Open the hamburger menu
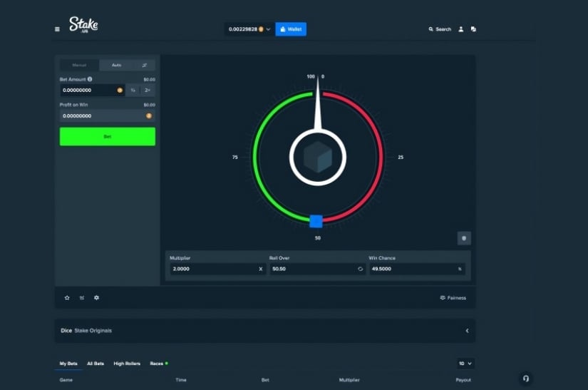 click(x=57, y=29)
